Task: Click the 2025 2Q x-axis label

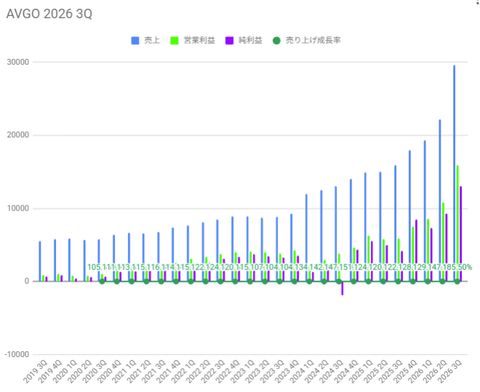Action: [x=376, y=371]
